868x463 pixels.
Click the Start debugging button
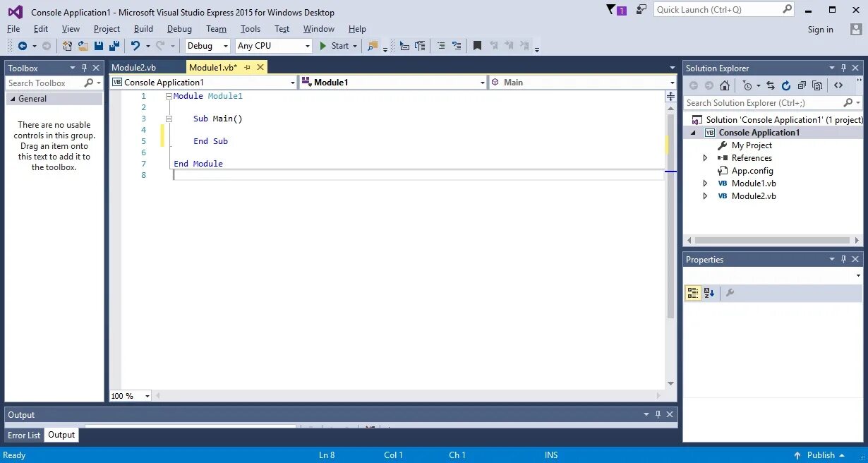tap(334, 46)
